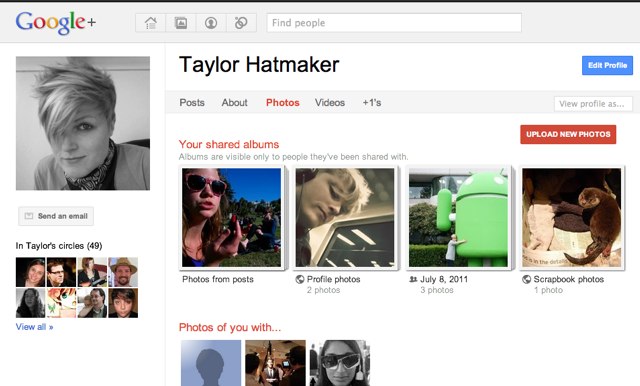The width and height of the screenshot is (640, 386).
Task: Open the press conference tagged photo
Action: coord(276,363)
